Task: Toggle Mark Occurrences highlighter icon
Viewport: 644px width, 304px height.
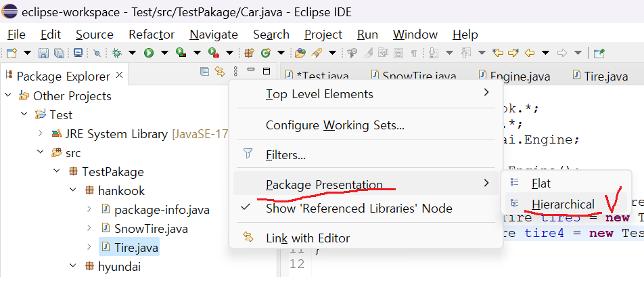Action: pos(369,53)
